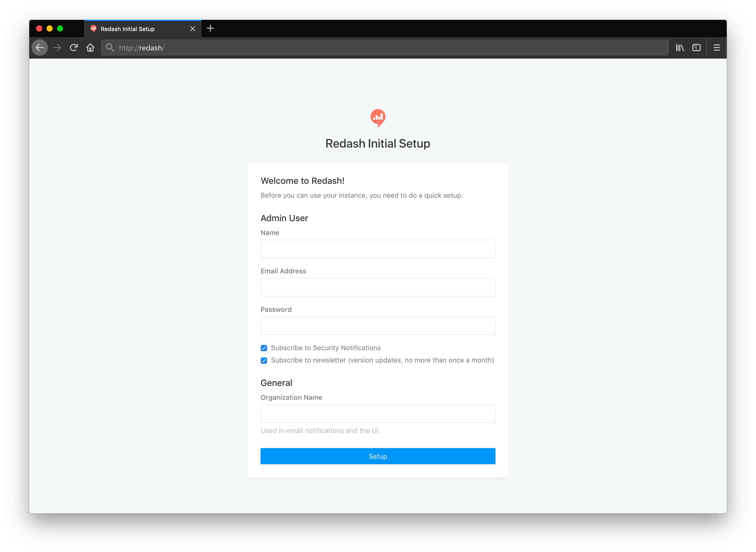The height and width of the screenshot is (552, 756).
Task: Toggle the browser sidebar
Action: coord(696,48)
